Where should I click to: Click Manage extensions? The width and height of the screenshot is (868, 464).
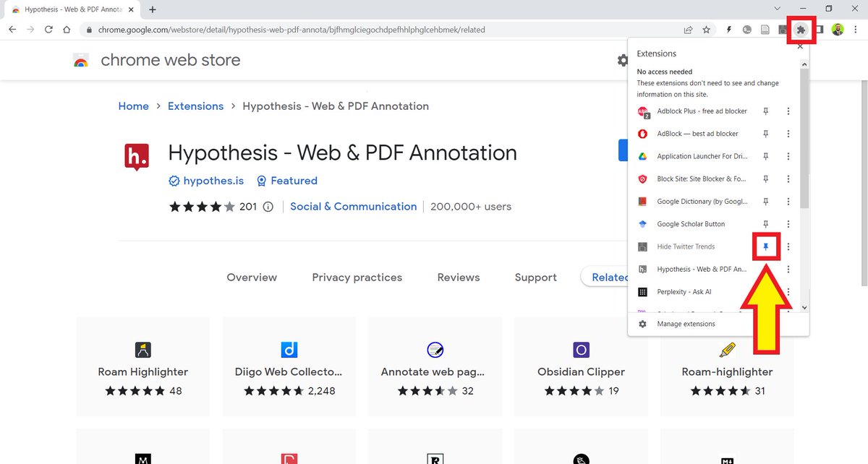pyautogui.click(x=686, y=324)
